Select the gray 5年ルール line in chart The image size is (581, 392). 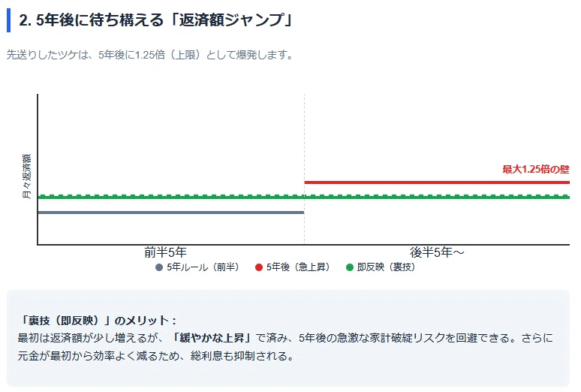[x=171, y=213]
